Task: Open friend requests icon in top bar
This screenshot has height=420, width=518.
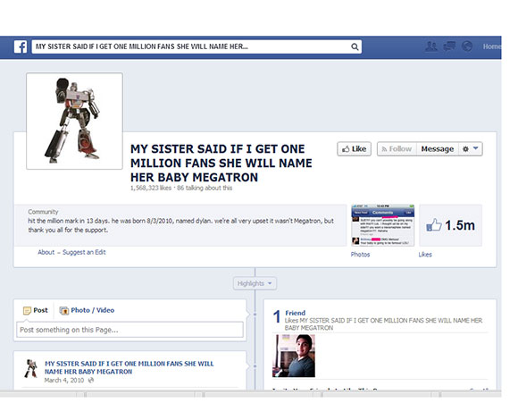Action: (430, 46)
